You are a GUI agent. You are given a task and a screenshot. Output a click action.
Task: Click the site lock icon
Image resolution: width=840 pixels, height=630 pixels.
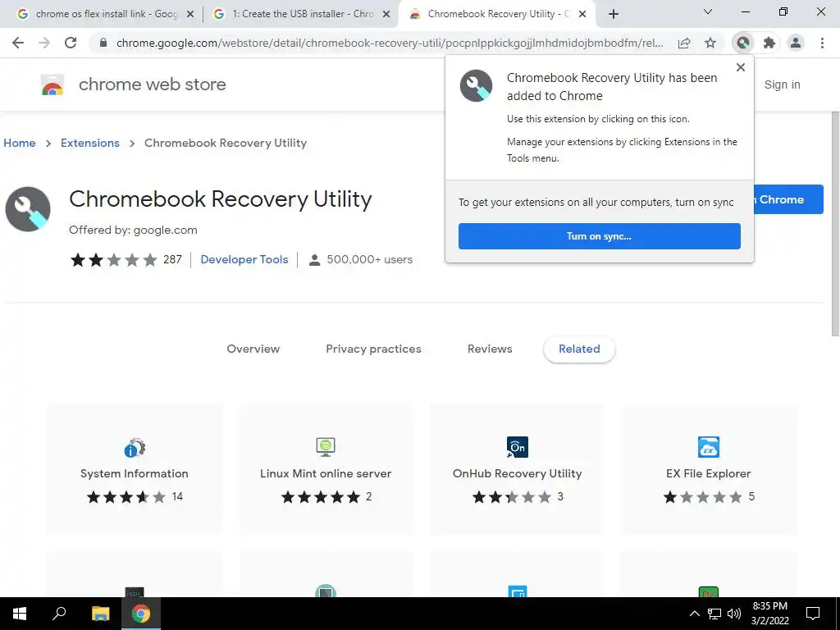[x=103, y=43]
